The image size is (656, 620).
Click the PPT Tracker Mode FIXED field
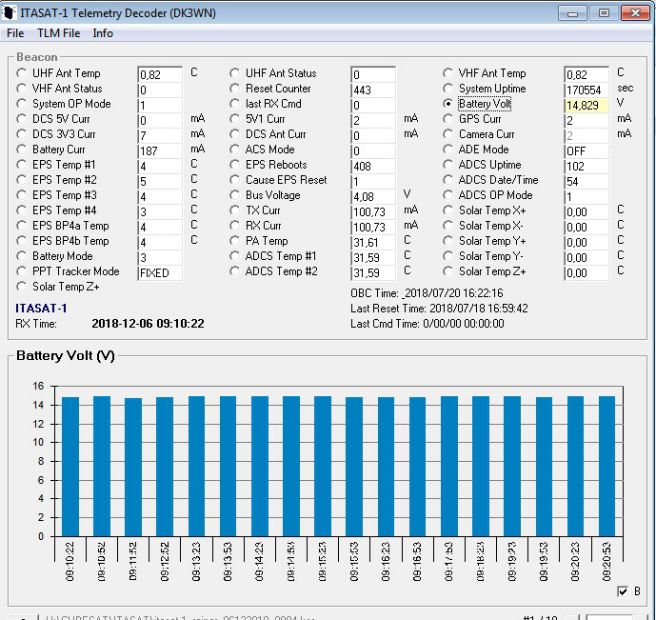(159, 272)
